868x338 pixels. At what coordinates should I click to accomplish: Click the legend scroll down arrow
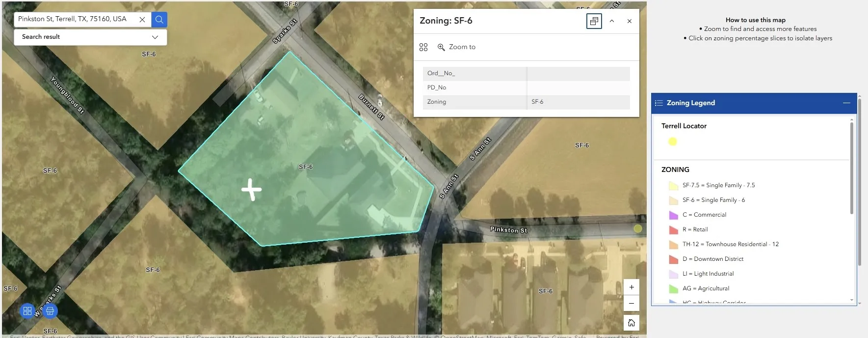[852, 300]
